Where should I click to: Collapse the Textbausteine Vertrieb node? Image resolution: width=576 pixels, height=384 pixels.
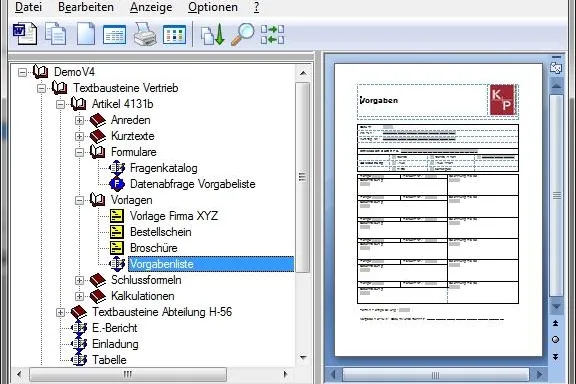pyautogui.click(x=42, y=88)
